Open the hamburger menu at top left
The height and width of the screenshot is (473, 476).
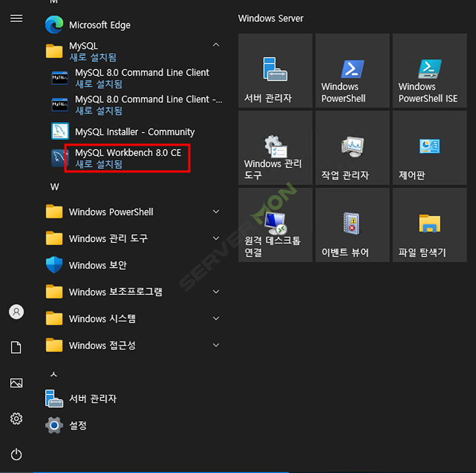click(x=17, y=18)
